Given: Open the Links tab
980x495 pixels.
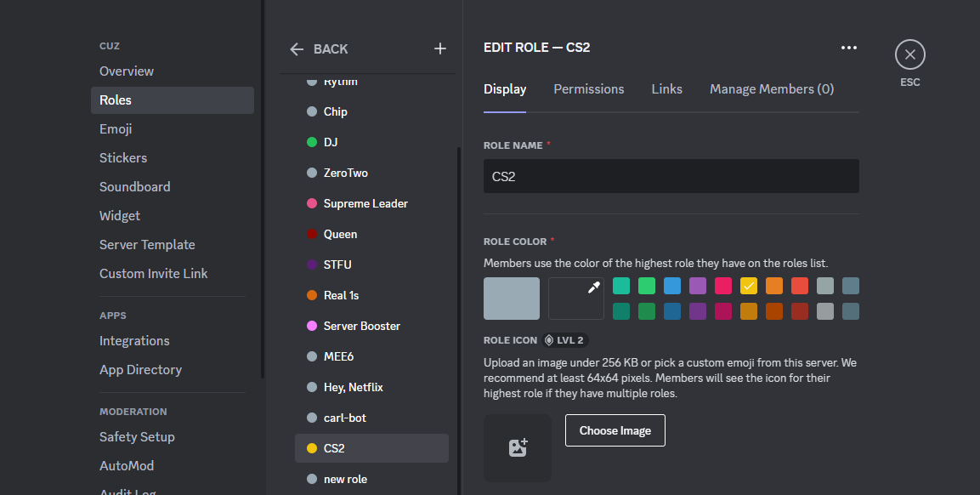Looking at the screenshot, I should tap(667, 89).
